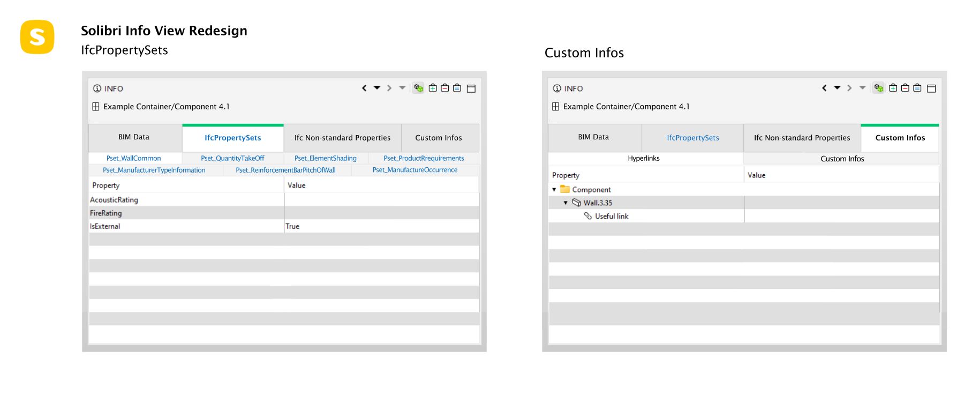The image size is (980, 394).
Task: Click back arrow in Custom Infos panel
Action: tap(824, 88)
